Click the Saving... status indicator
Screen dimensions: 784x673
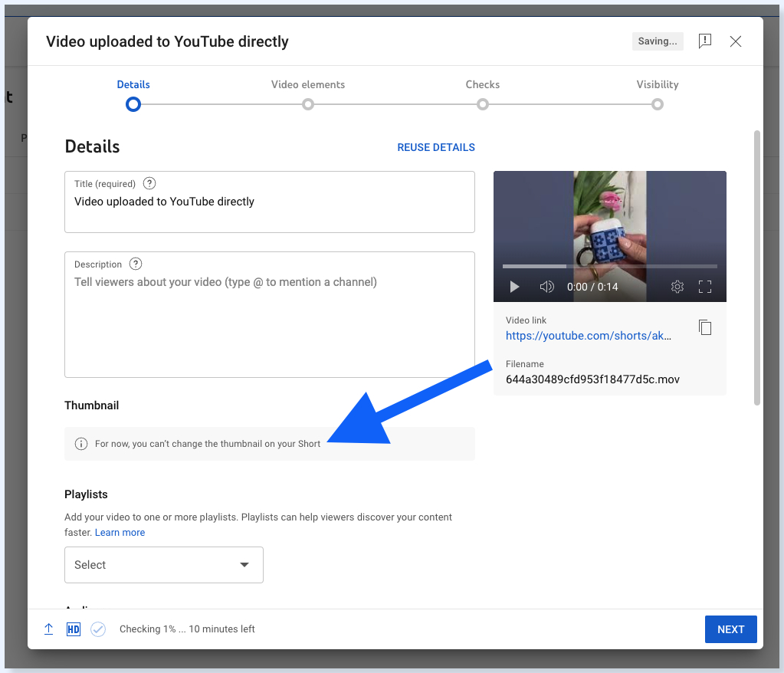[658, 41]
